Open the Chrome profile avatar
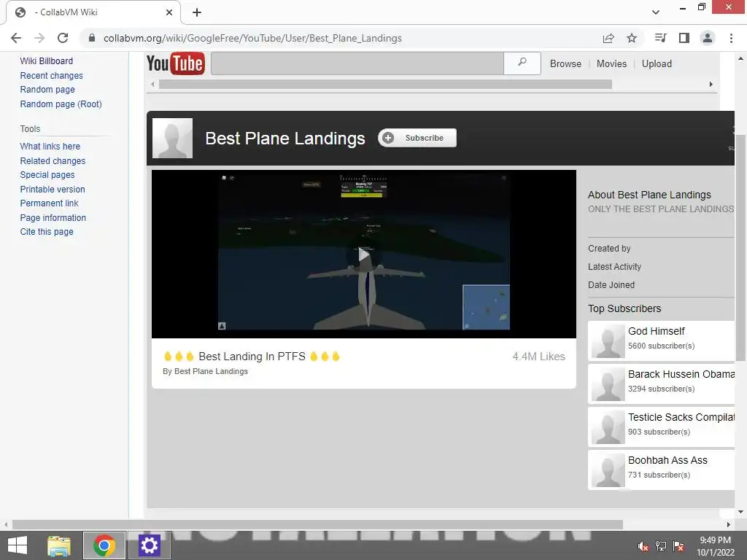The image size is (747, 560). click(x=708, y=38)
